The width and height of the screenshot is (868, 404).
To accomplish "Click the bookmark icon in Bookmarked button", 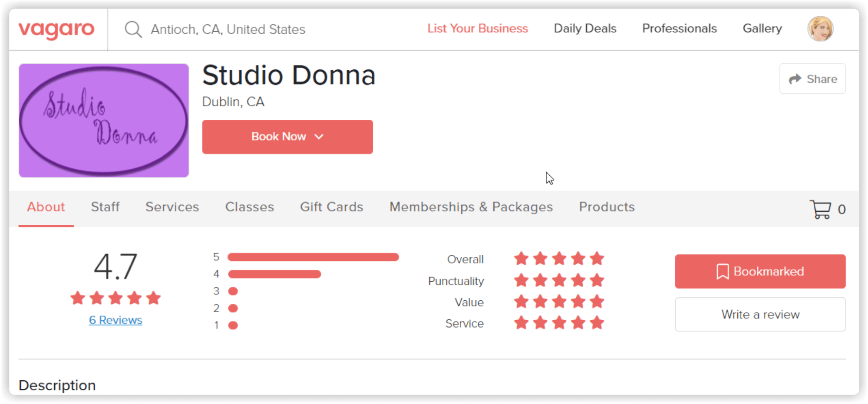I will click(x=723, y=272).
